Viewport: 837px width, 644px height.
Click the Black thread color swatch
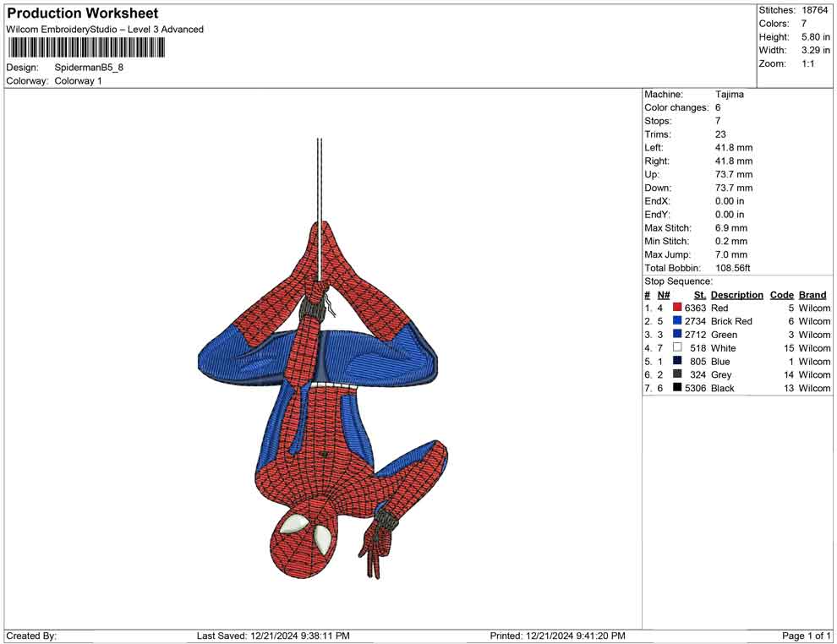coord(677,387)
